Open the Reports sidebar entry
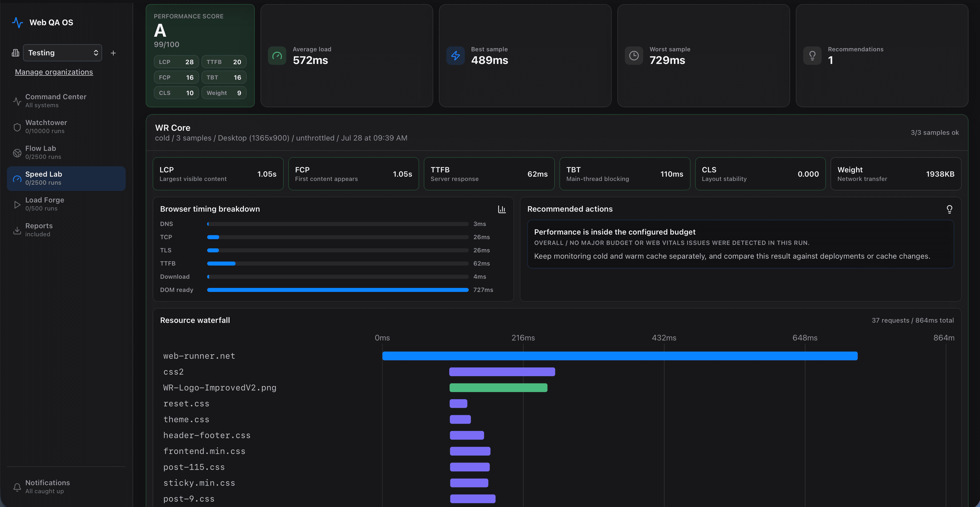The image size is (980, 507). pyautogui.click(x=66, y=230)
